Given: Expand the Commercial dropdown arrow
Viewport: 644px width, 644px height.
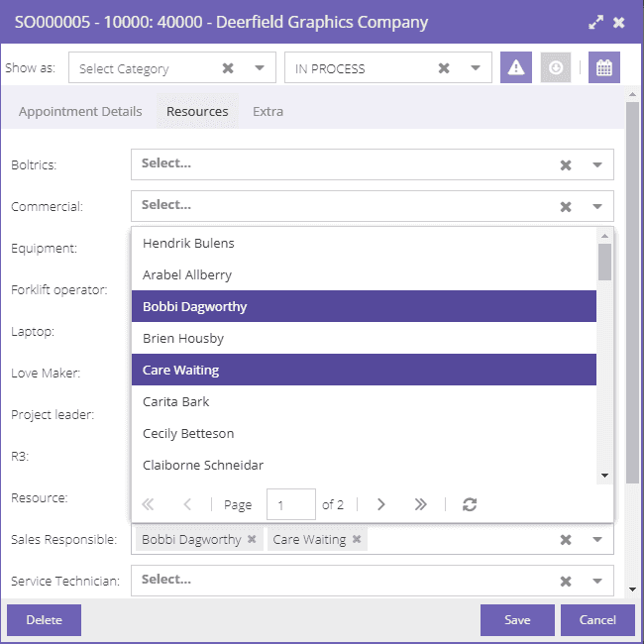Looking at the screenshot, I should point(597,207).
